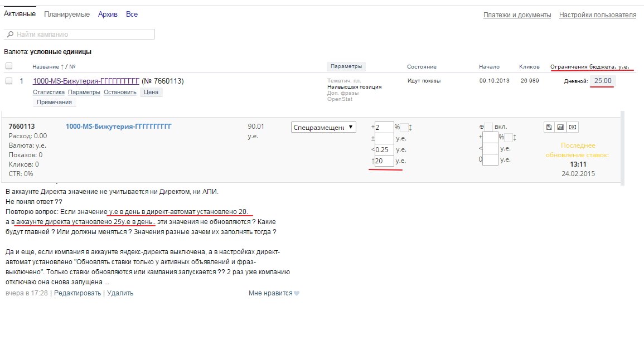Switch to the Архив tab

[x=108, y=14]
